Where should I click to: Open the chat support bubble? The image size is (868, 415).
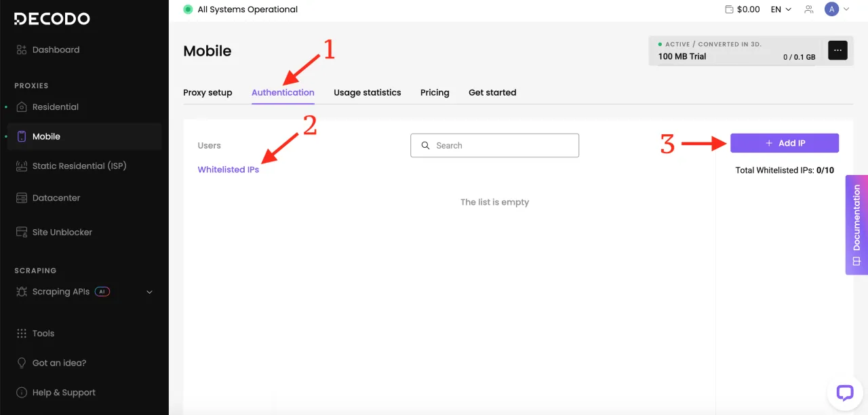pos(844,392)
